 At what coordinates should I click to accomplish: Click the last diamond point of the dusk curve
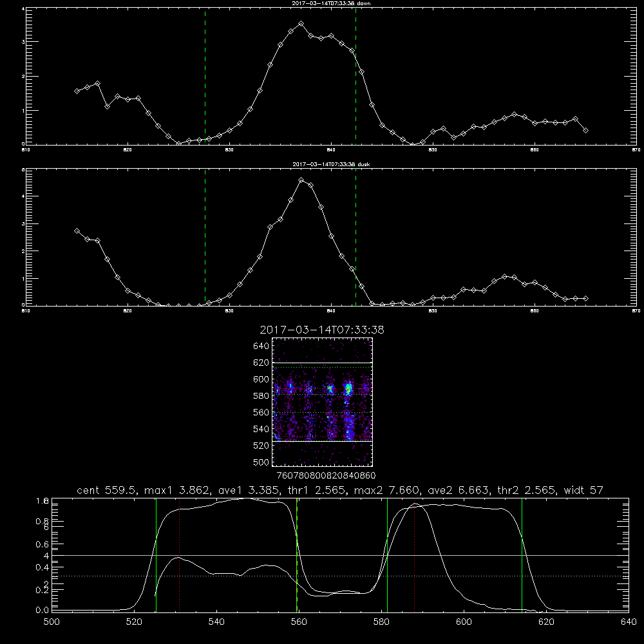585,299
